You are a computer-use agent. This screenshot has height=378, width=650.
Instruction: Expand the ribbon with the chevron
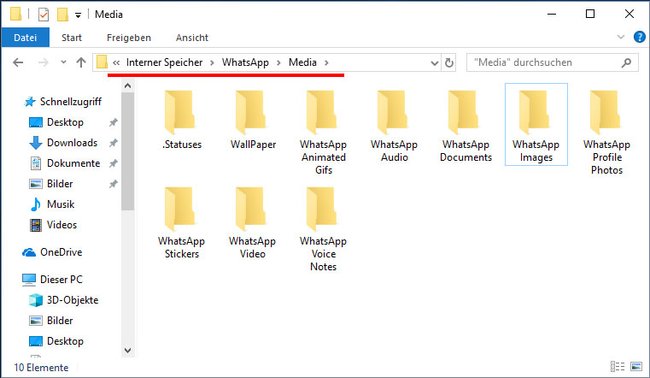click(621, 37)
